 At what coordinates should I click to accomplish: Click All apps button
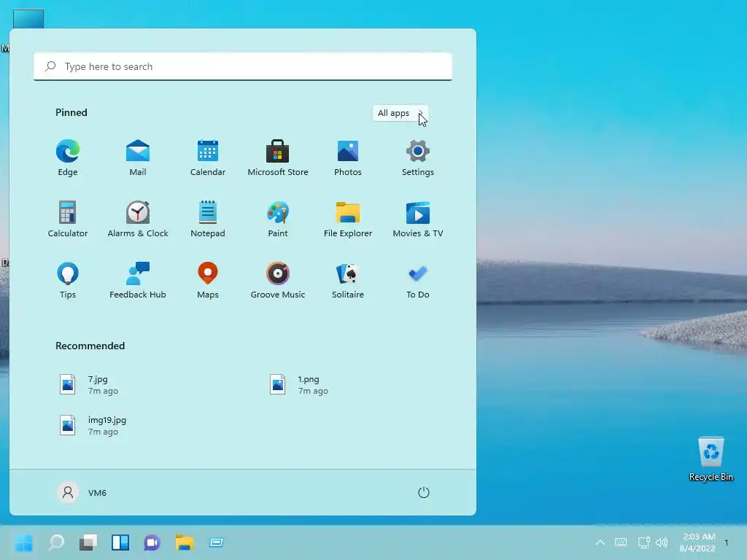[x=400, y=113]
